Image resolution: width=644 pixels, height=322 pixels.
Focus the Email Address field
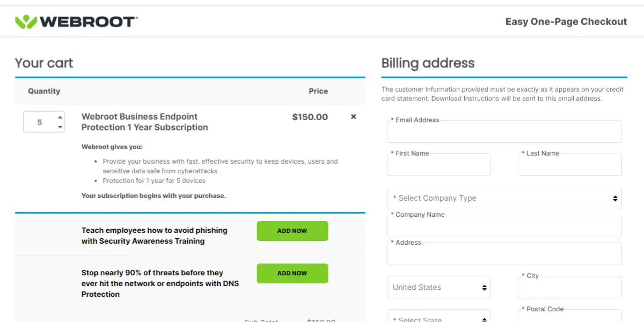click(x=504, y=131)
